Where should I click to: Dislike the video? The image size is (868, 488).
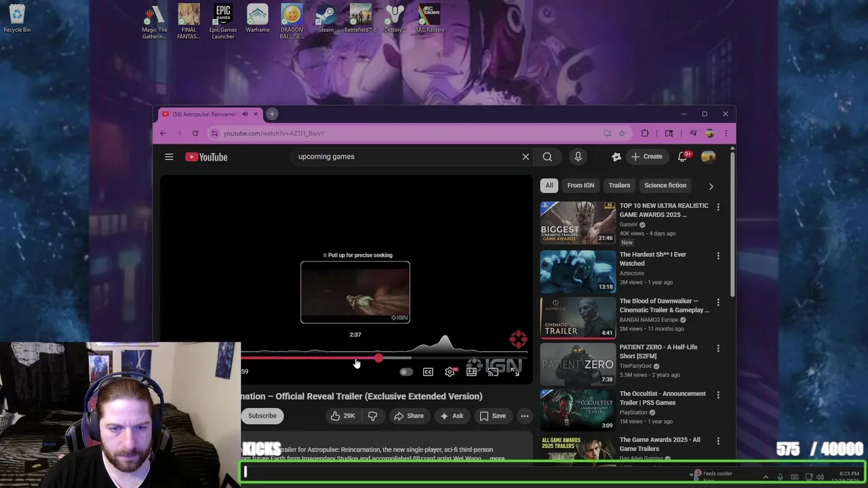pos(372,416)
